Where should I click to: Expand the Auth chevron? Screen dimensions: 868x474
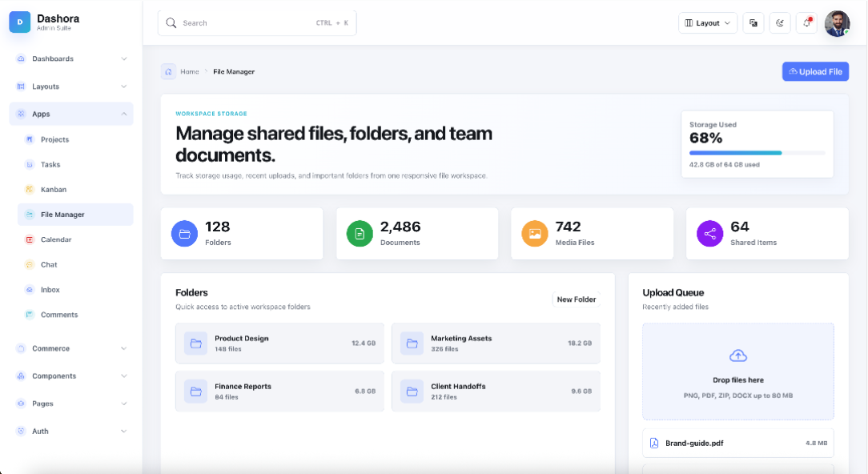[x=124, y=432]
